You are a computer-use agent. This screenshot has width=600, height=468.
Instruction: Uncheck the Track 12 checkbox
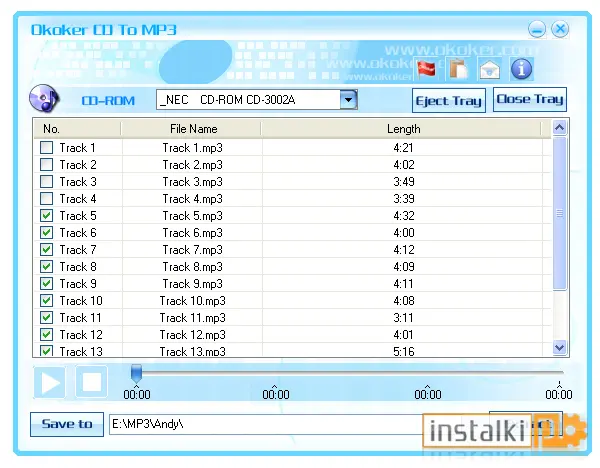pyautogui.click(x=47, y=334)
